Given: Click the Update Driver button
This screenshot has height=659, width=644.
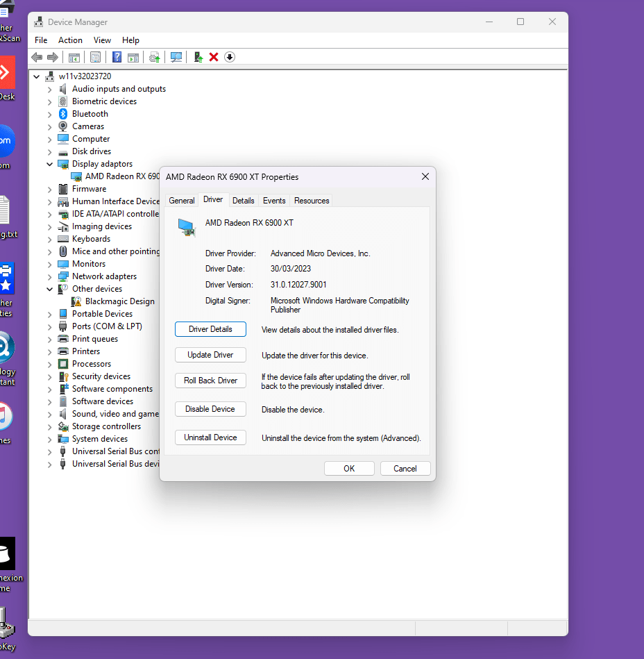Looking at the screenshot, I should 210,355.
